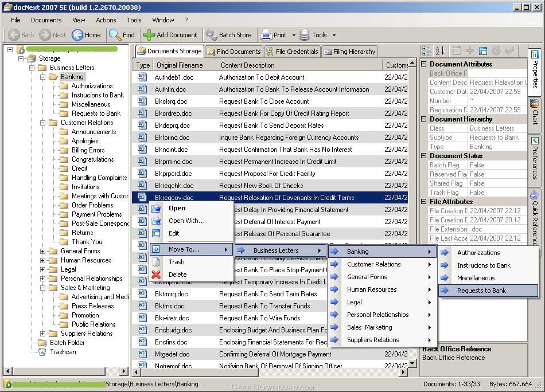This screenshot has height=392, width=545.
Task: Collapse the Business Letters tree node
Action: 32,68
